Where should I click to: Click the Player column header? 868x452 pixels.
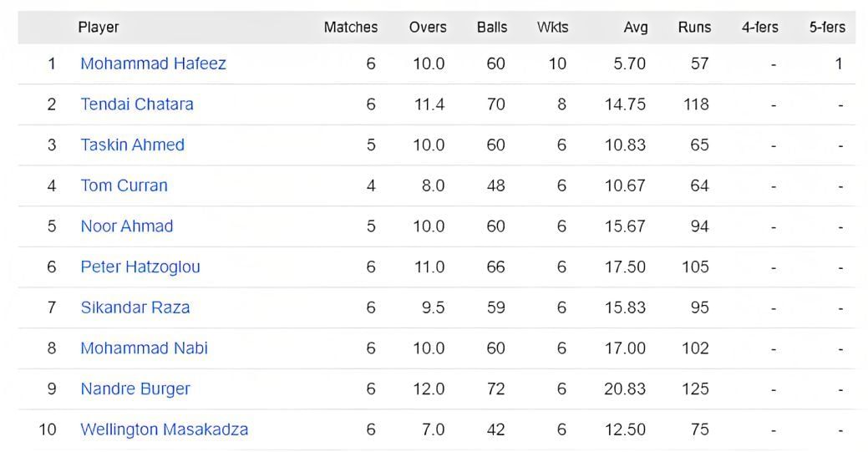tap(99, 28)
